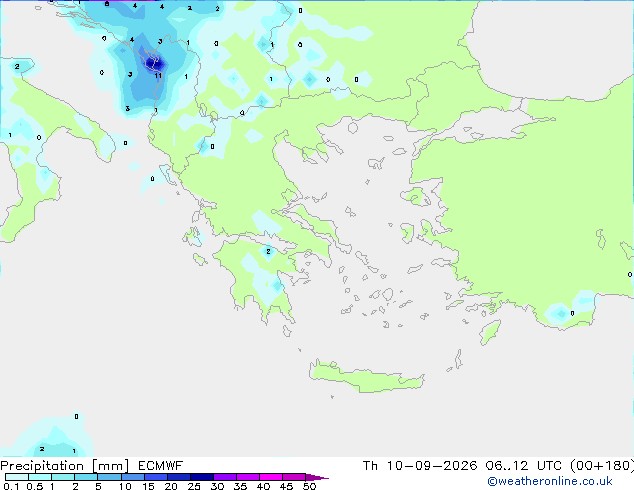Click the forecast date Th 10-09-2026
The width and height of the screenshot is (634, 490).
click(x=420, y=466)
